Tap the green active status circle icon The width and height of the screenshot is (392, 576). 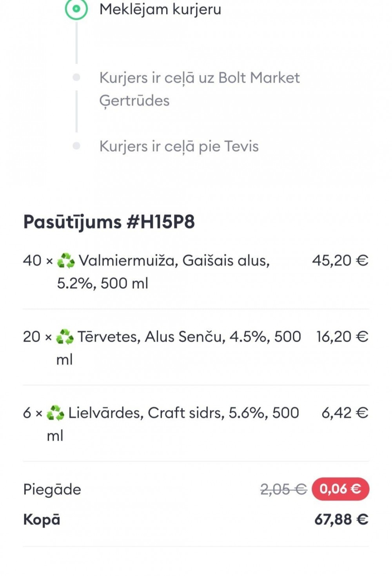pyautogui.click(x=76, y=9)
